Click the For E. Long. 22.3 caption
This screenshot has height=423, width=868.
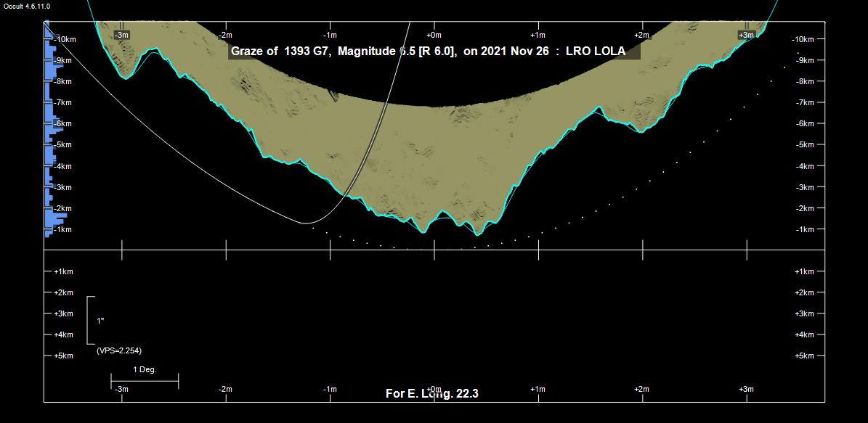pyautogui.click(x=431, y=394)
